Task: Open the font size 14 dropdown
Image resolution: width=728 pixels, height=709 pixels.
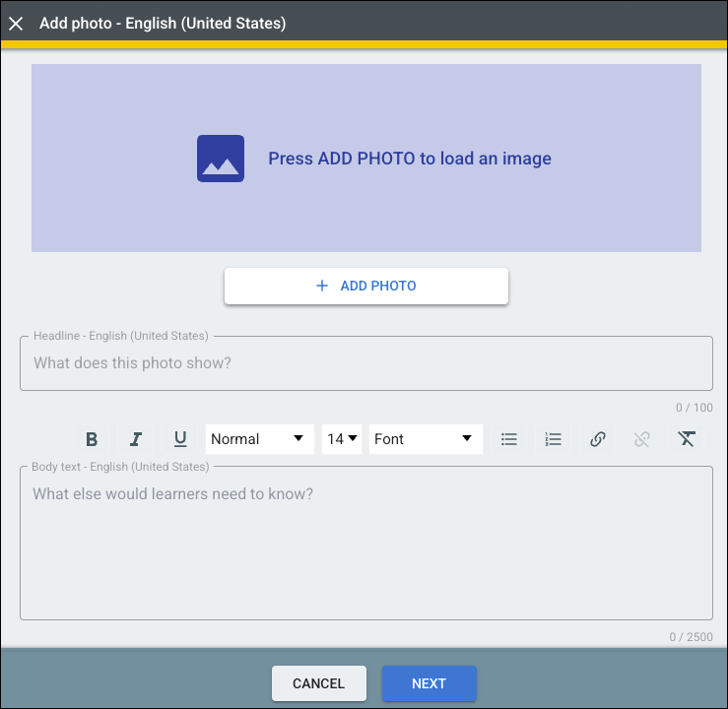Action: [x=342, y=439]
